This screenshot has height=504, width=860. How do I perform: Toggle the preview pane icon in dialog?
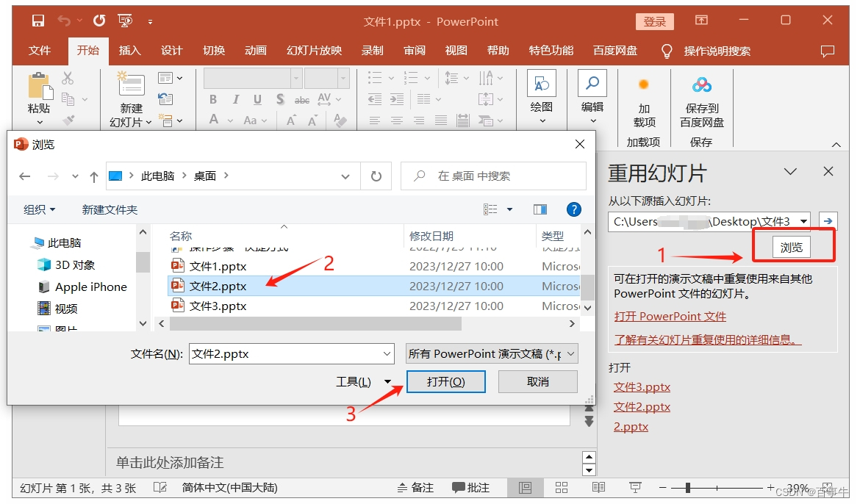coord(540,209)
